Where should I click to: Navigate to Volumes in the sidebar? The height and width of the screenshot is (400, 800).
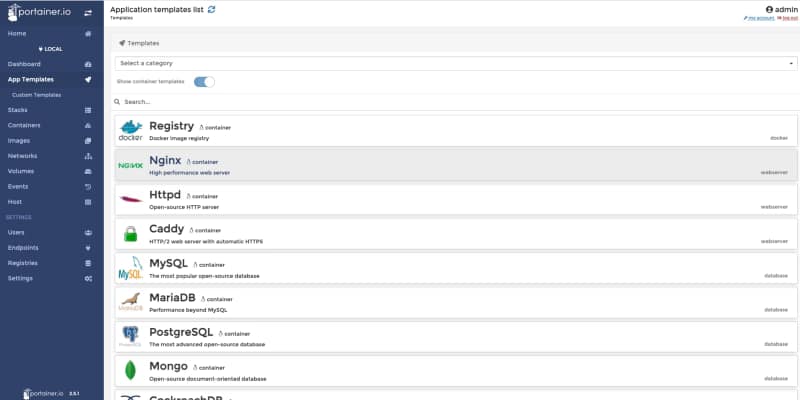[21, 171]
